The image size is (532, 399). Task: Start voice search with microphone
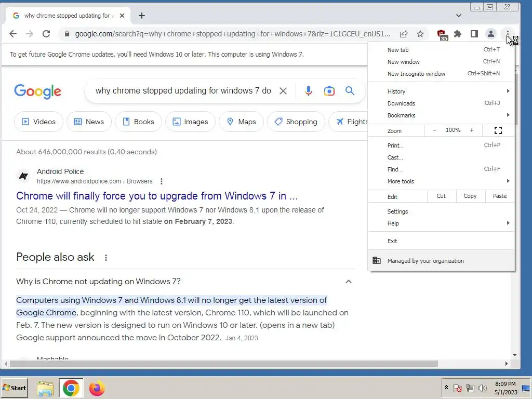(308, 91)
